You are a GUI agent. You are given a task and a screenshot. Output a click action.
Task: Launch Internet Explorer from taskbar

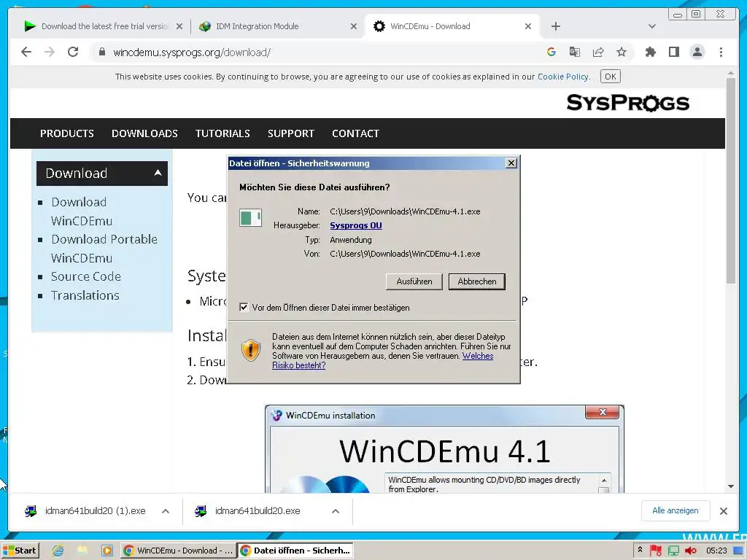[x=58, y=551]
